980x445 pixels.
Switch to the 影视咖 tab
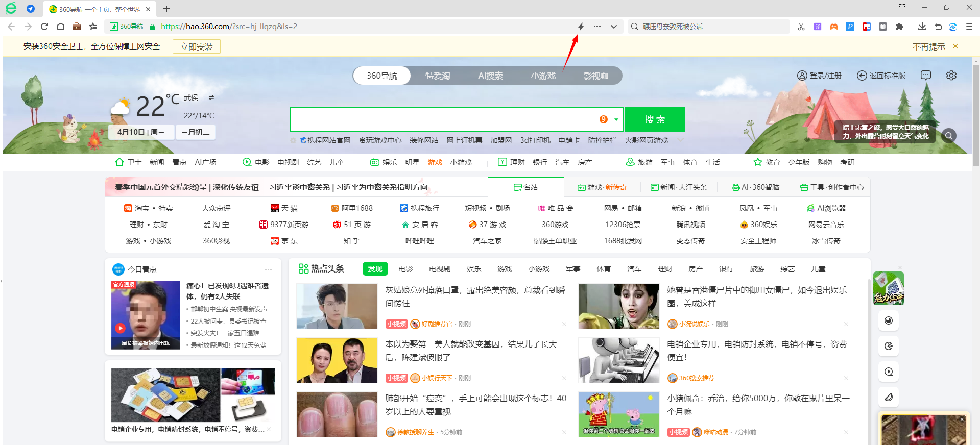(x=596, y=76)
